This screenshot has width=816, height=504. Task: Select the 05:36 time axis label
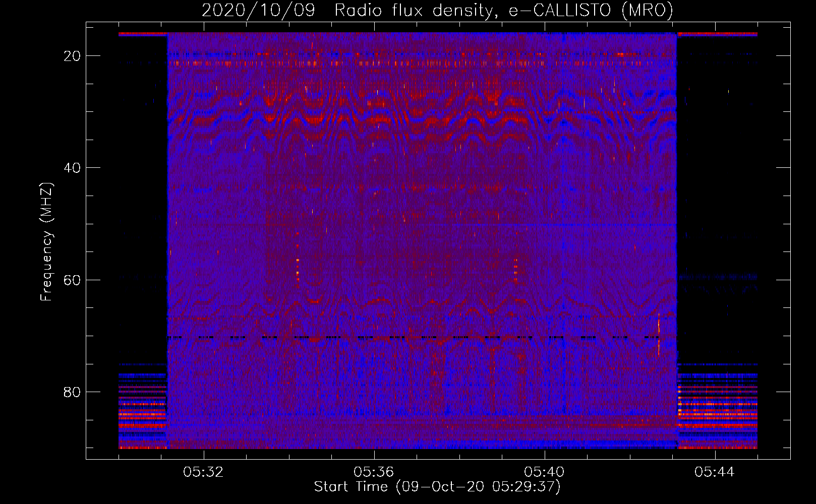pyautogui.click(x=374, y=472)
